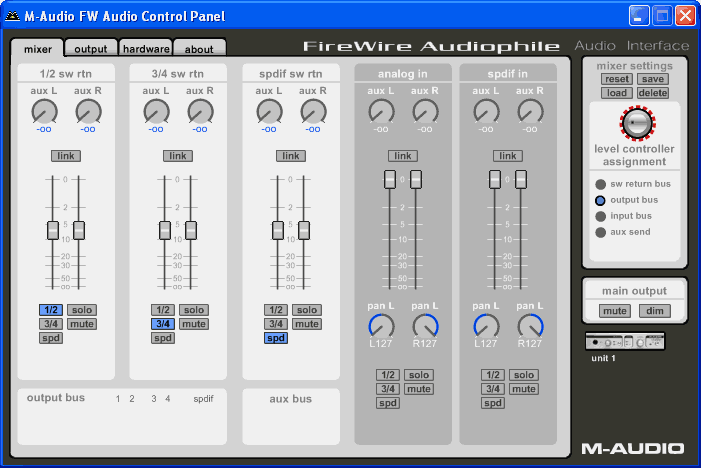Click left fader handle of analog in
The image size is (701, 468).
tap(390, 179)
